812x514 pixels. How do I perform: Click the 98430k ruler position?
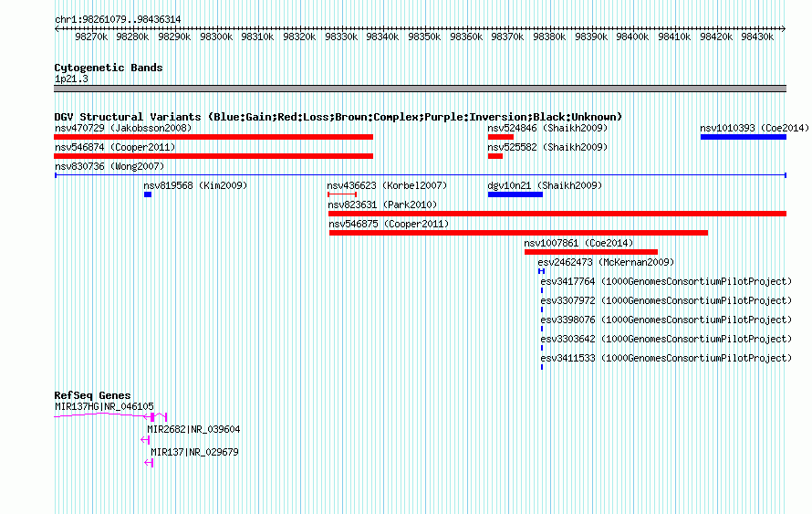[757, 37]
